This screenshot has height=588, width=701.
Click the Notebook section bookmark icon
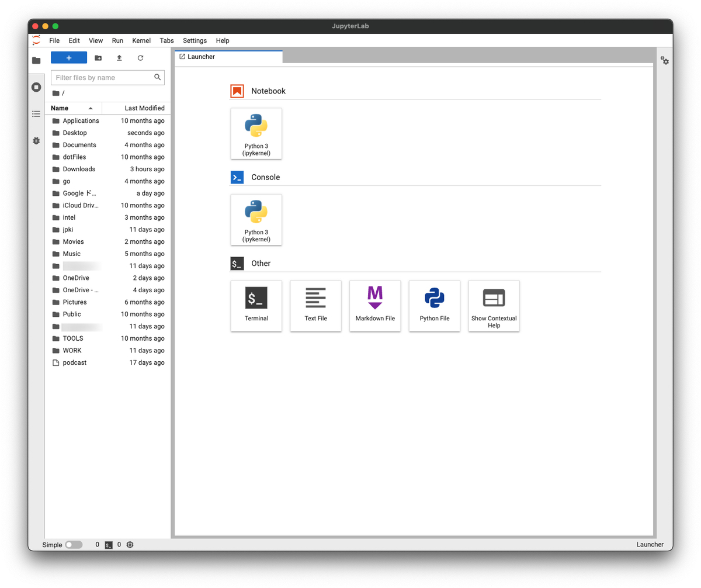pyautogui.click(x=237, y=91)
